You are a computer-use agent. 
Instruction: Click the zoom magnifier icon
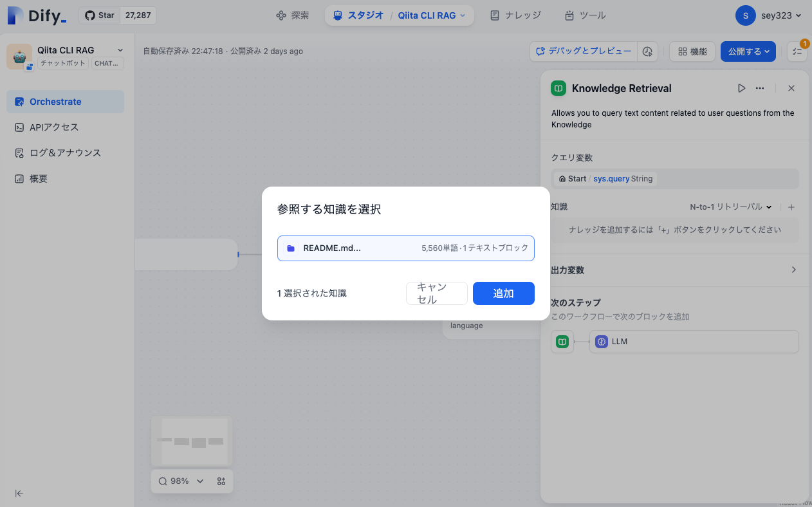(x=162, y=481)
